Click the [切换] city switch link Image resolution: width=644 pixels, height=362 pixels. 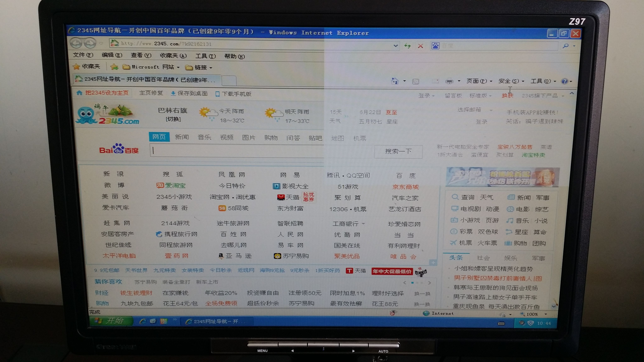tap(173, 119)
